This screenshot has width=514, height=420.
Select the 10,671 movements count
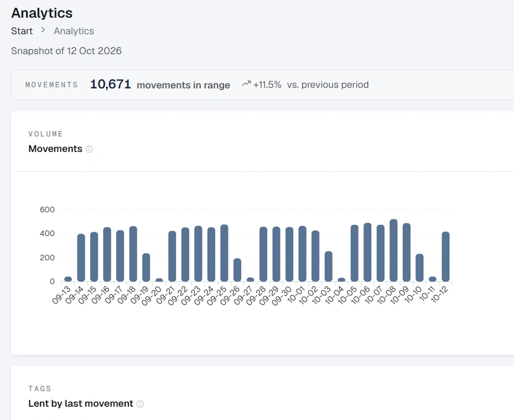click(x=111, y=85)
